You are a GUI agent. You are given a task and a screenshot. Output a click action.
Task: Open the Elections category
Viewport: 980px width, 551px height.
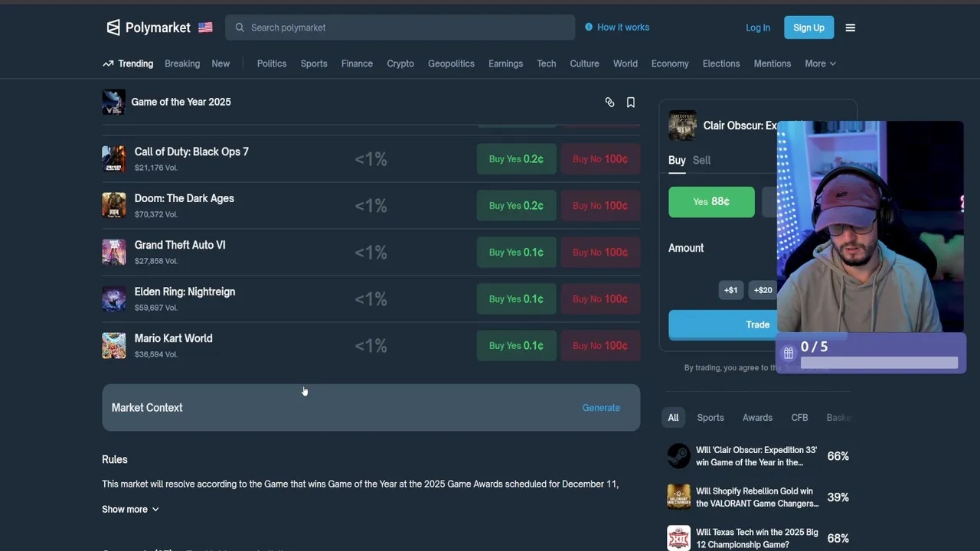coord(721,64)
